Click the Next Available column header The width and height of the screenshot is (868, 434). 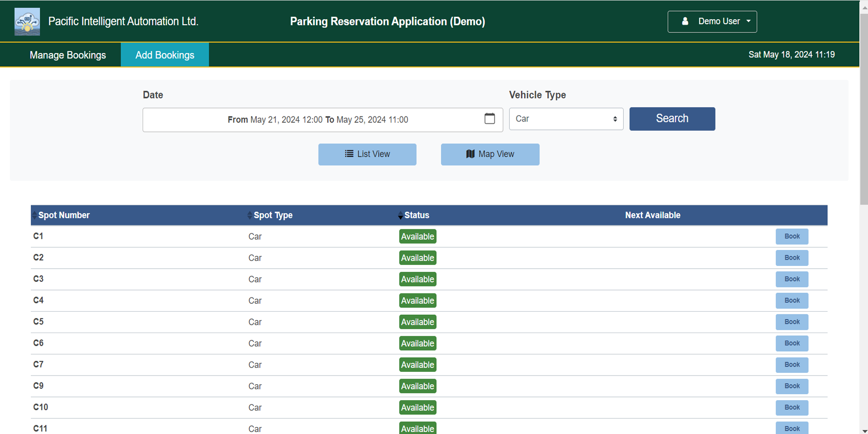[652, 215]
